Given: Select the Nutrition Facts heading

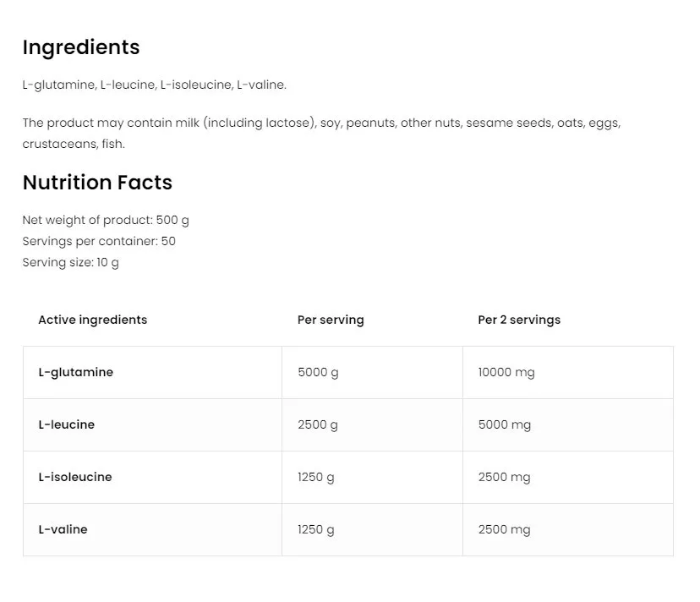Looking at the screenshot, I should pyautogui.click(x=97, y=183).
